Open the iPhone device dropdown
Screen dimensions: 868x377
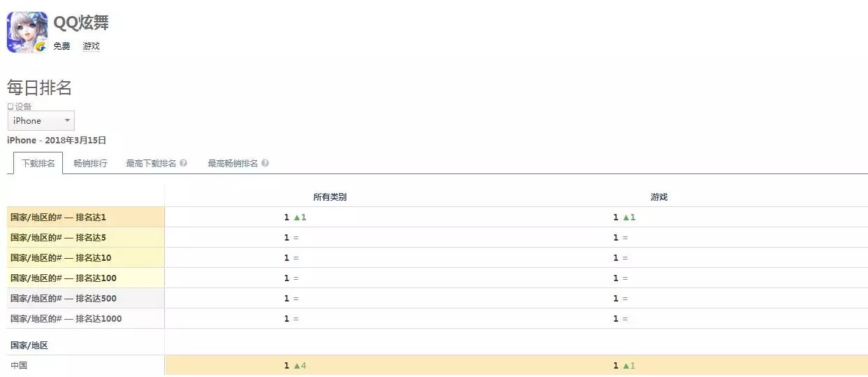pyautogui.click(x=41, y=121)
